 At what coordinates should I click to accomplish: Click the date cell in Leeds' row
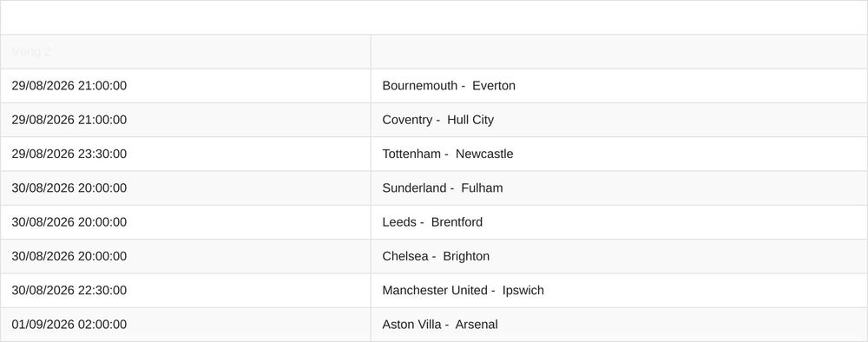(186, 222)
